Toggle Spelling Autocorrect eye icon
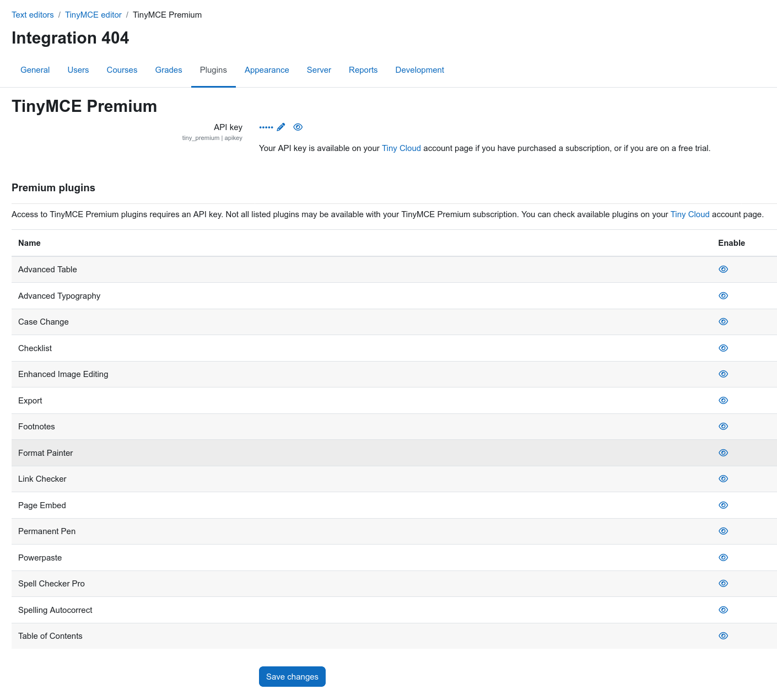777x700 pixels. (x=724, y=610)
